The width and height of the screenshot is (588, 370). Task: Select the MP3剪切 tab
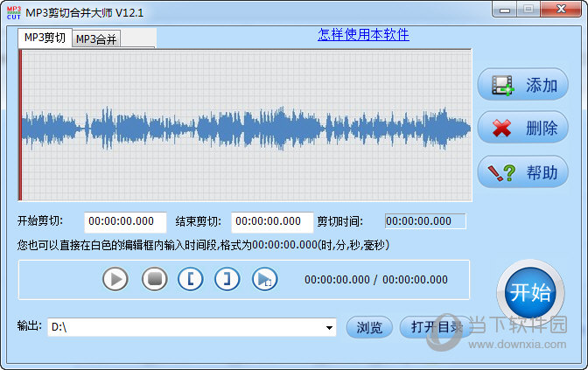click(x=45, y=38)
